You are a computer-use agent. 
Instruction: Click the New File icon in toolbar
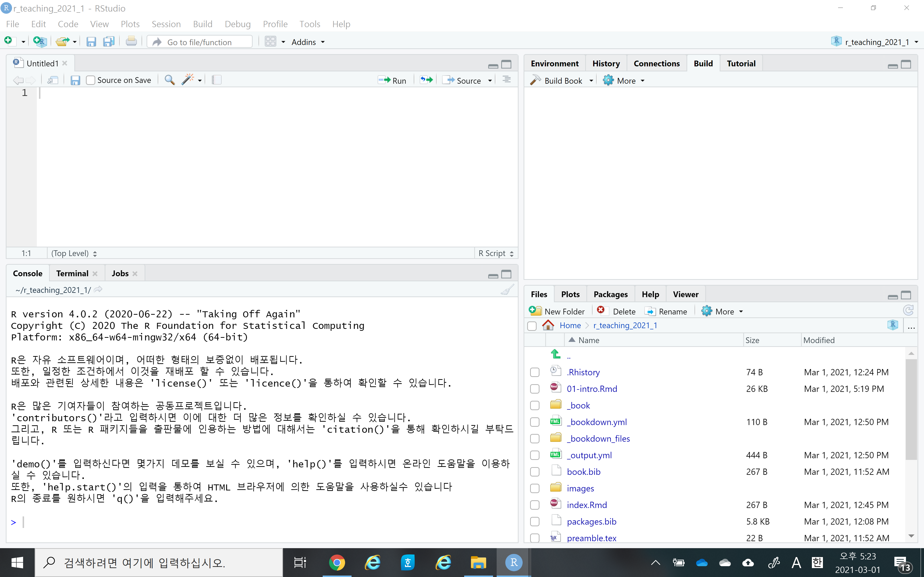[x=9, y=41]
